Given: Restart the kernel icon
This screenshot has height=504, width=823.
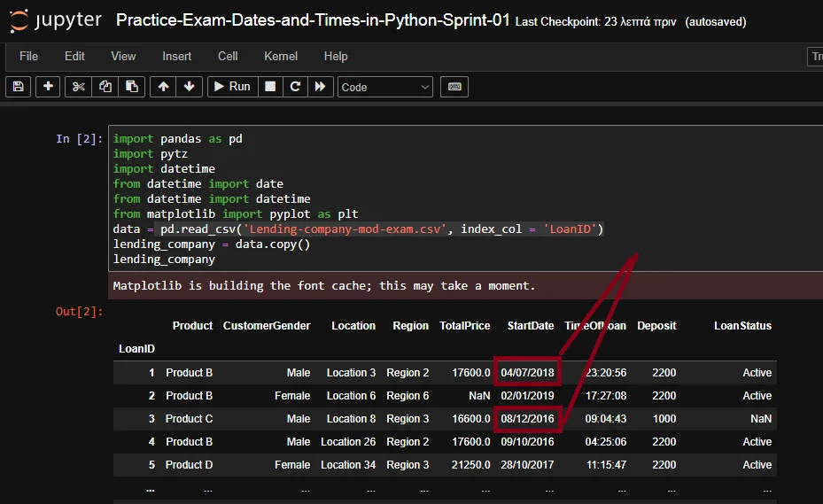Looking at the screenshot, I should [x=295, y=87].
